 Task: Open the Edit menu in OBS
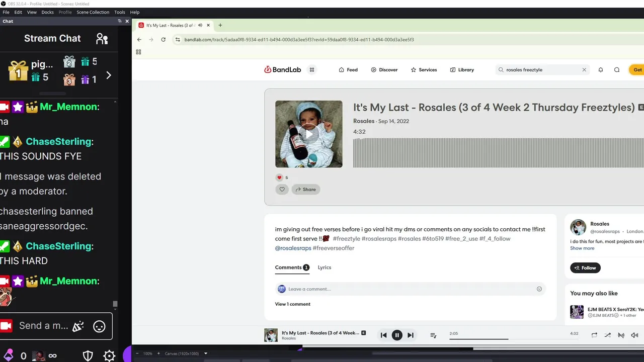(18, 12)
